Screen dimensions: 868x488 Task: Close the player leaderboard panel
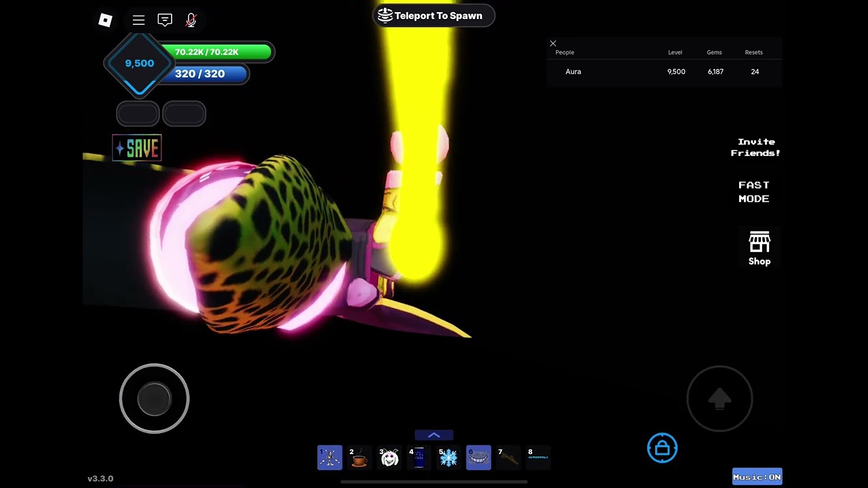pos(553,43)
